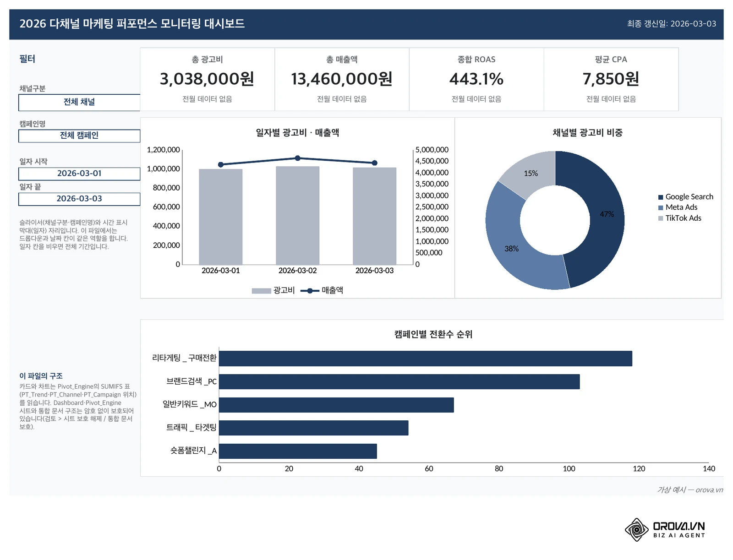Click the 최종 갱신일 2026-03-03 text

672,24
